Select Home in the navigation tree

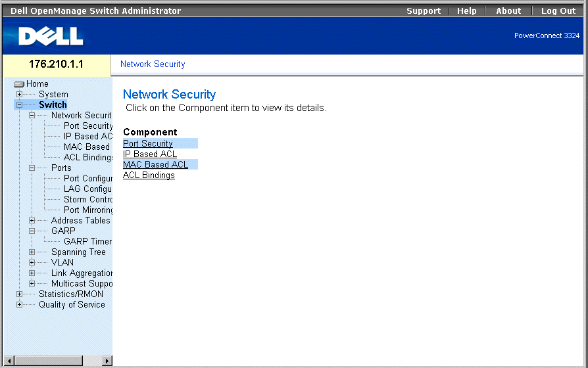tap(37, 83)
